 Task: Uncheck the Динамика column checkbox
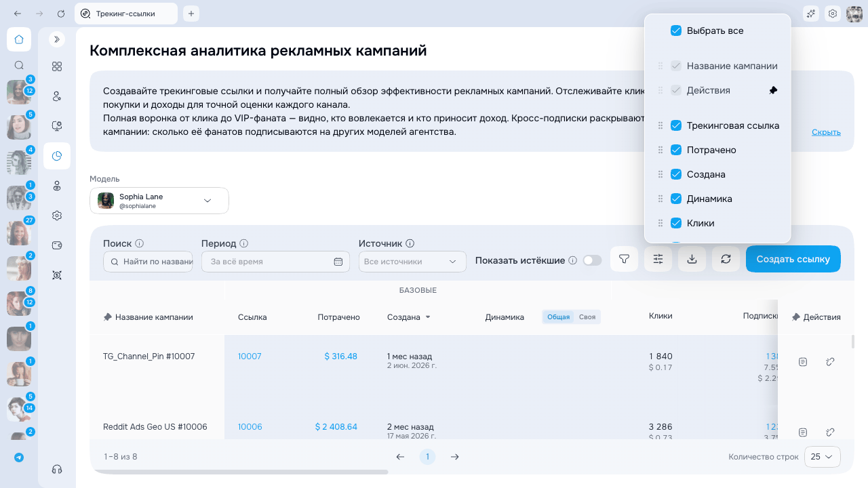tap(676, 199)
